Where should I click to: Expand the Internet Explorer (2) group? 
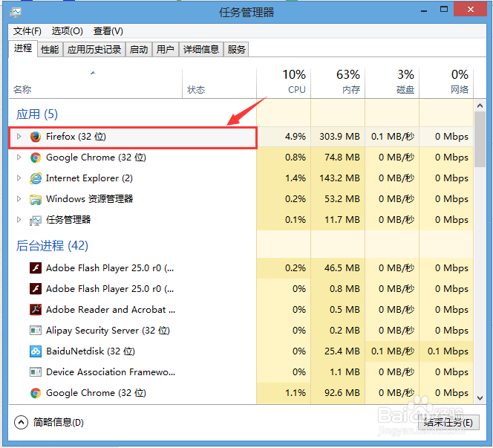(19, 178)
